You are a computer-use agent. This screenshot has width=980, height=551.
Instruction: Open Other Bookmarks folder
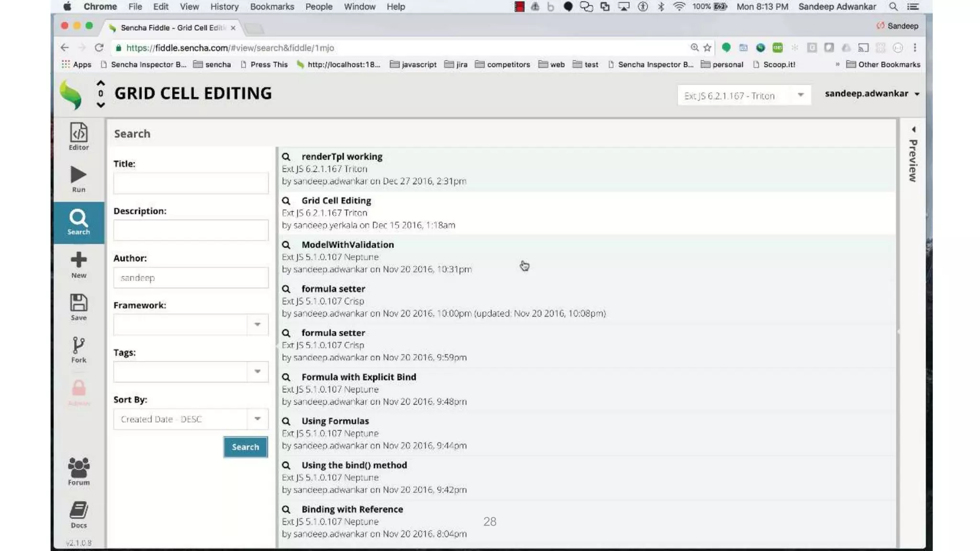coord(883,65)
